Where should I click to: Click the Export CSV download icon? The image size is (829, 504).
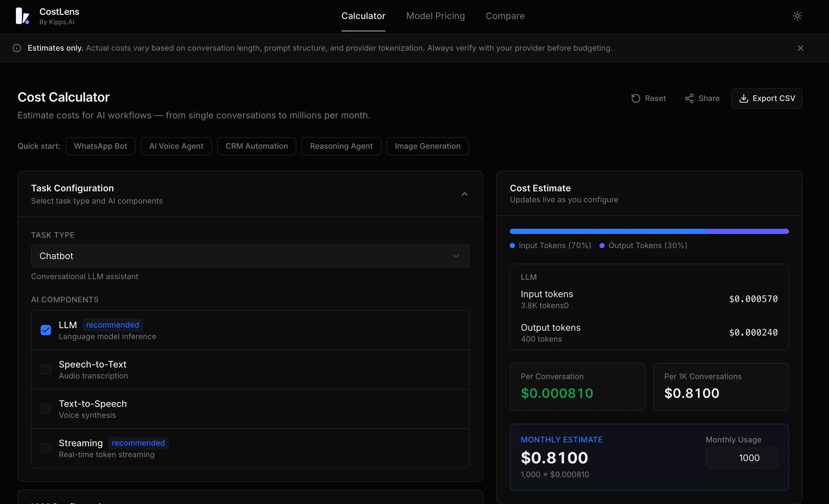[x=743, y=98]
